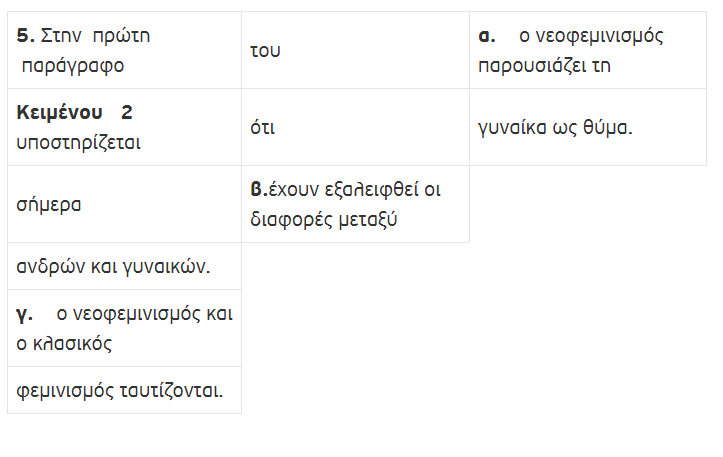
Task: Click the bold question number "5."
Action: 26,35
